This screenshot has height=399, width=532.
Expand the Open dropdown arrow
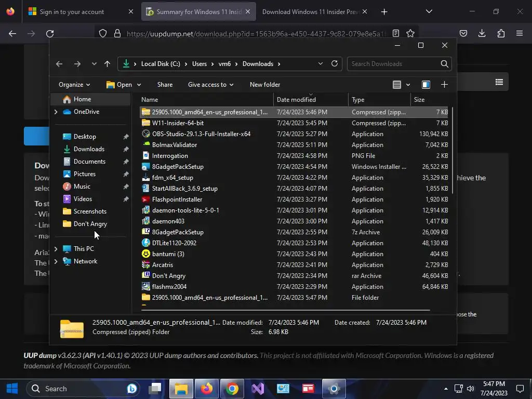[x=139, y=85]
